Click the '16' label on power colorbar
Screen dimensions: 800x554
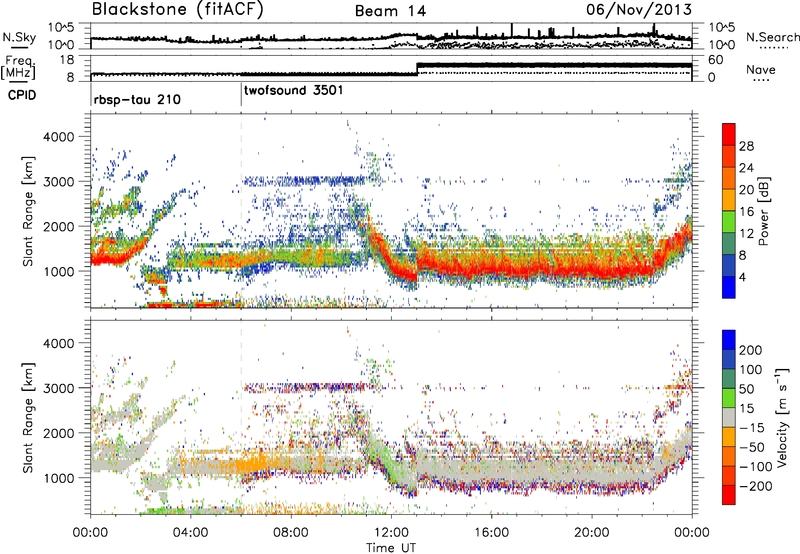[x=746, y=212]
